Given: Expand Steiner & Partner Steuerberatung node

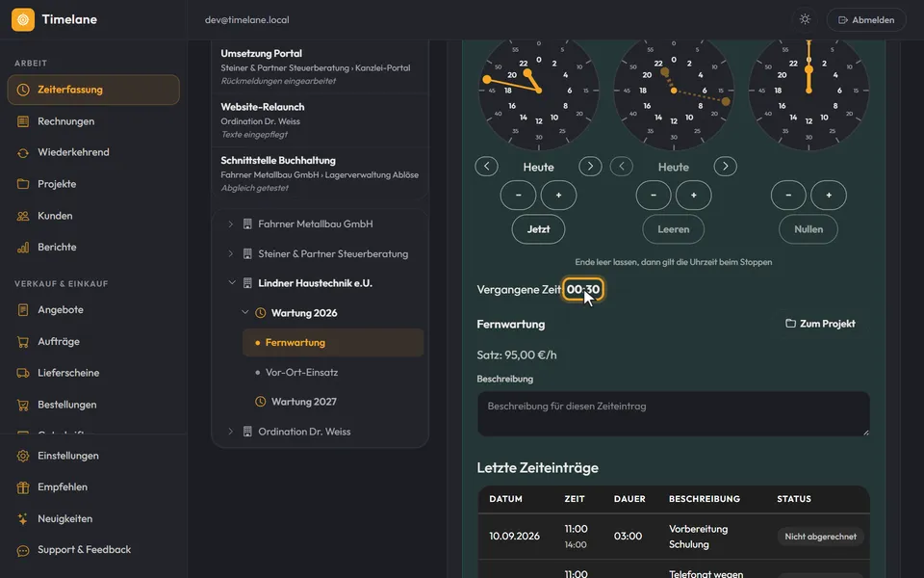Looking at the screenshot, I should coord(231,253).
